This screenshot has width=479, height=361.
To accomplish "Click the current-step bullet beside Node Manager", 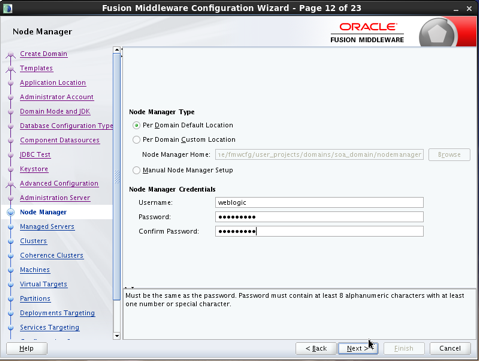I will click(11, 212).
